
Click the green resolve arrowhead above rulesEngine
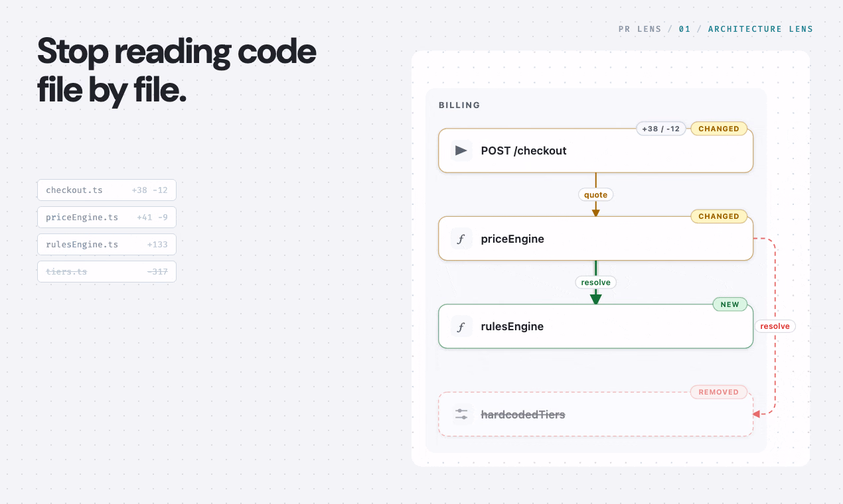coord(595,298)
